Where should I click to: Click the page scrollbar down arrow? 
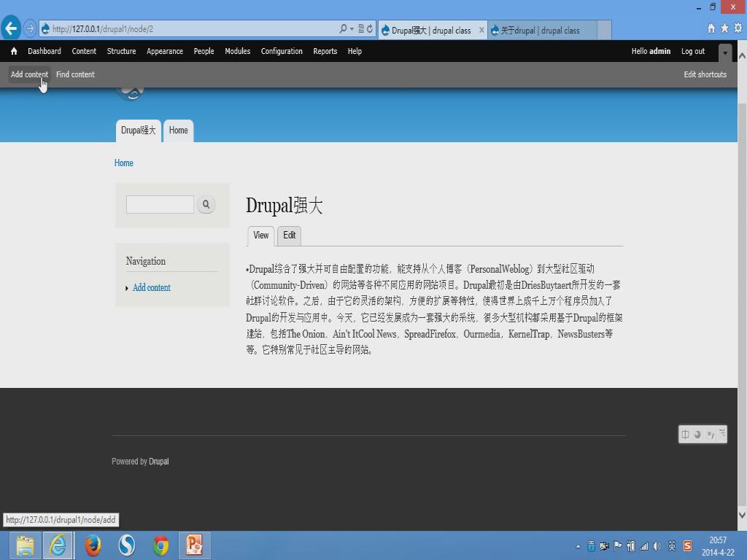[x=742, y=515]
